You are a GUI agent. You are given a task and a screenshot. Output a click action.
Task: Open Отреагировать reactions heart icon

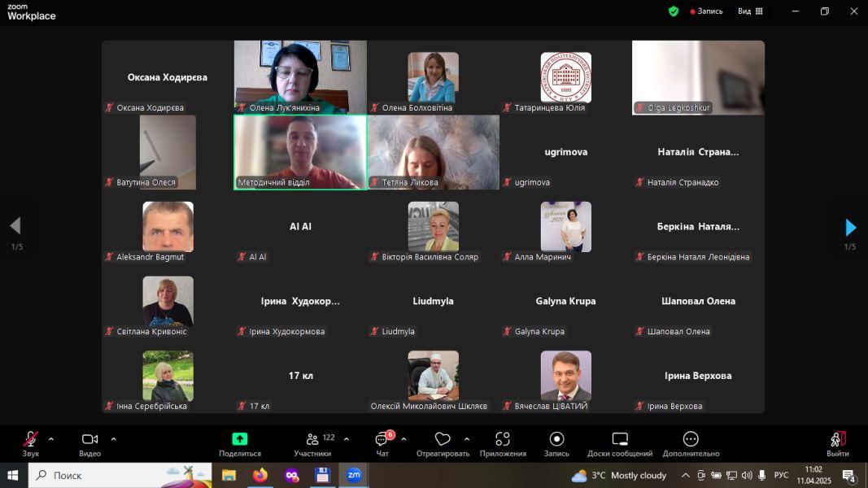pos(443,440)
